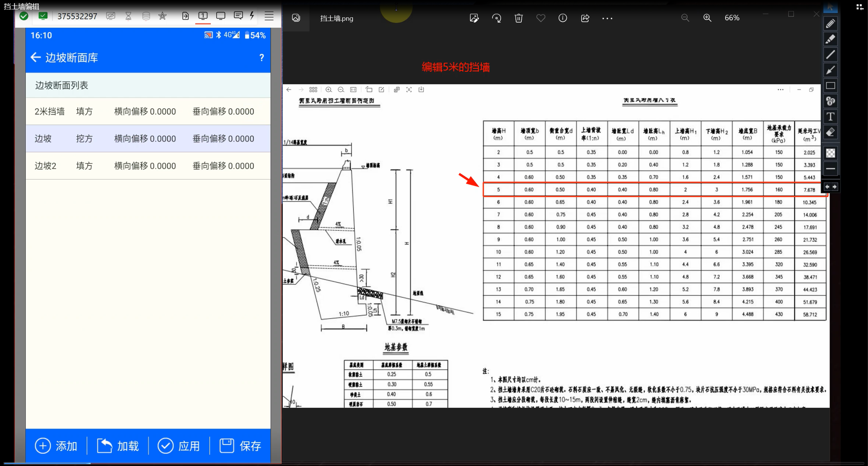Click the undo left arrow in annotation bar

point(827,187)
